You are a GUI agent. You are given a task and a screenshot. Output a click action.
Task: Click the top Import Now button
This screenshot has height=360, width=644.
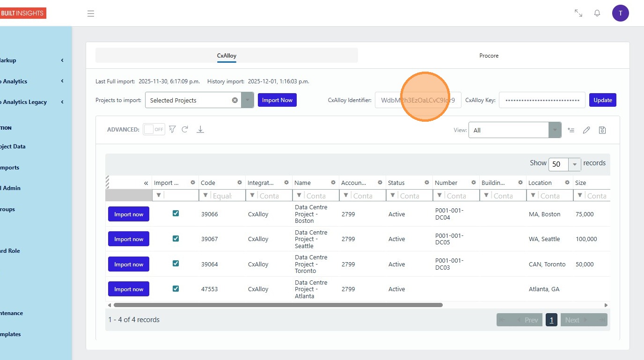(x=277, y=100)
